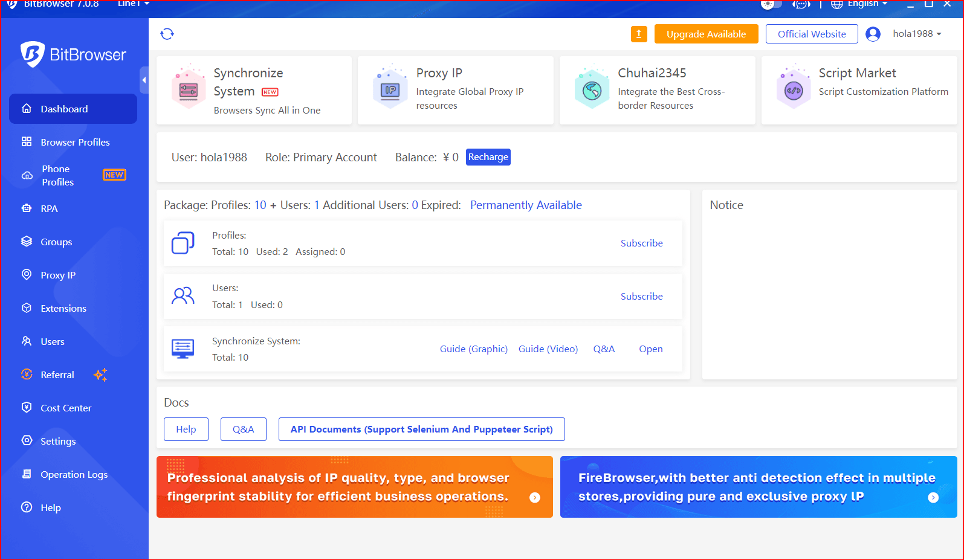Toggle the light/dark theme switch
The width and height of the screenshot is (964, 560).
tap(771, 4)
